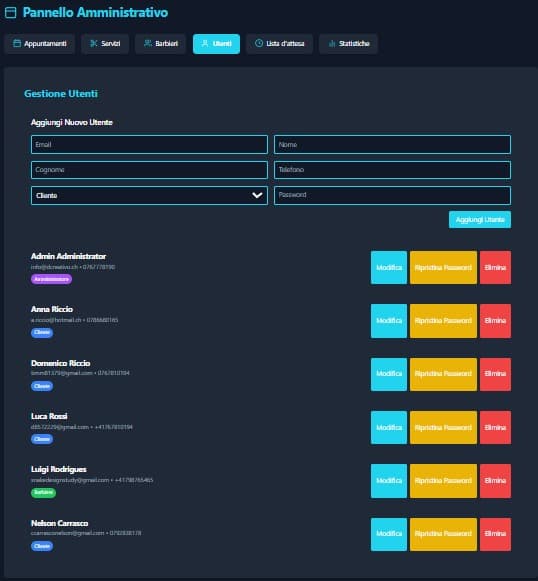Click the panel icon beside Pannello Amministrativo
This screenshot has height=581, width=538.
click(10, 12)
